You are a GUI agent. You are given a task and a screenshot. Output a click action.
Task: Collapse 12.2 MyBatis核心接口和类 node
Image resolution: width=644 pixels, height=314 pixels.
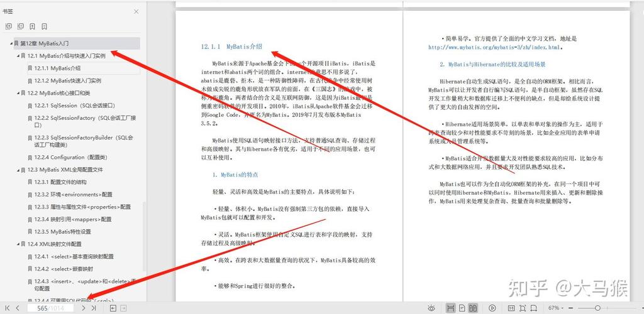click(18, 93)
